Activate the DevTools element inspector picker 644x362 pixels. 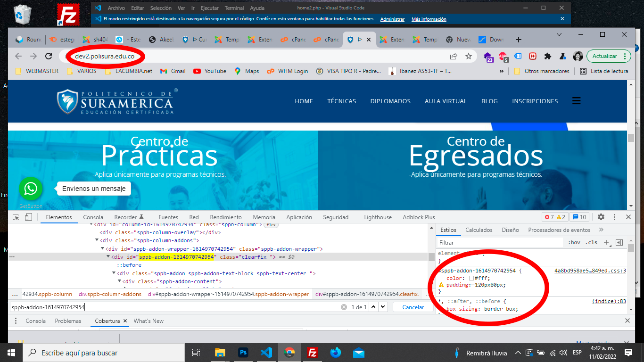pos(16,217)
